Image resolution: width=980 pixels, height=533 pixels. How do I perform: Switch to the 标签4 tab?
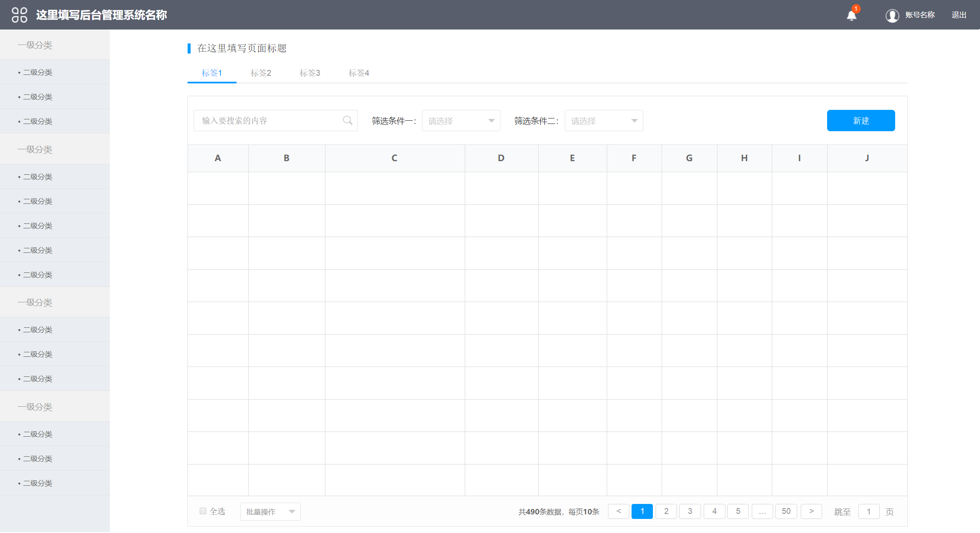coord(359,73)
